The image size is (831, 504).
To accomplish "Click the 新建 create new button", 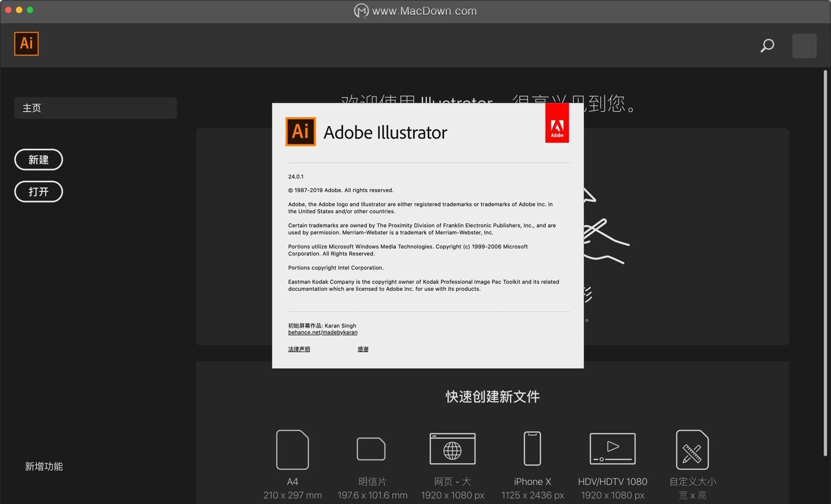I will tap(39, 160).
